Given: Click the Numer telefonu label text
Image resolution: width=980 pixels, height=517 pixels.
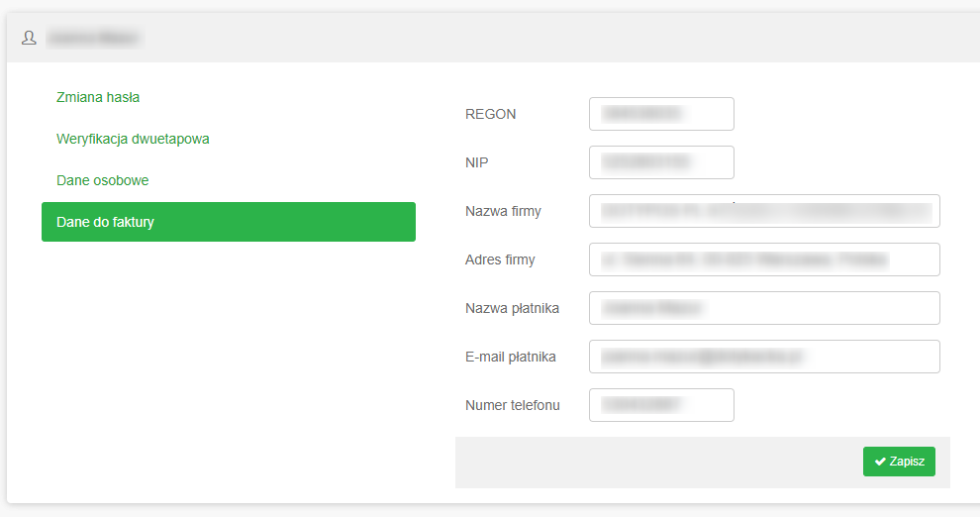Looking at the screenshot, I should tap(513, 405).
